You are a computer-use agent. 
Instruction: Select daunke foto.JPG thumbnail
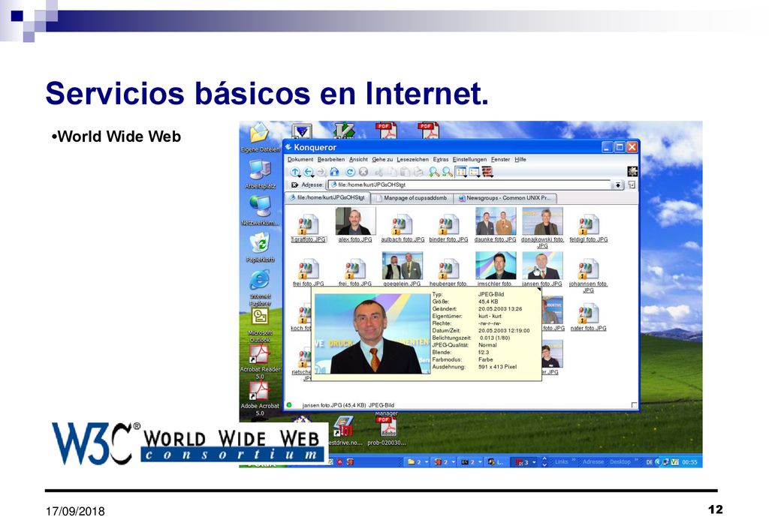click(496, 221)
